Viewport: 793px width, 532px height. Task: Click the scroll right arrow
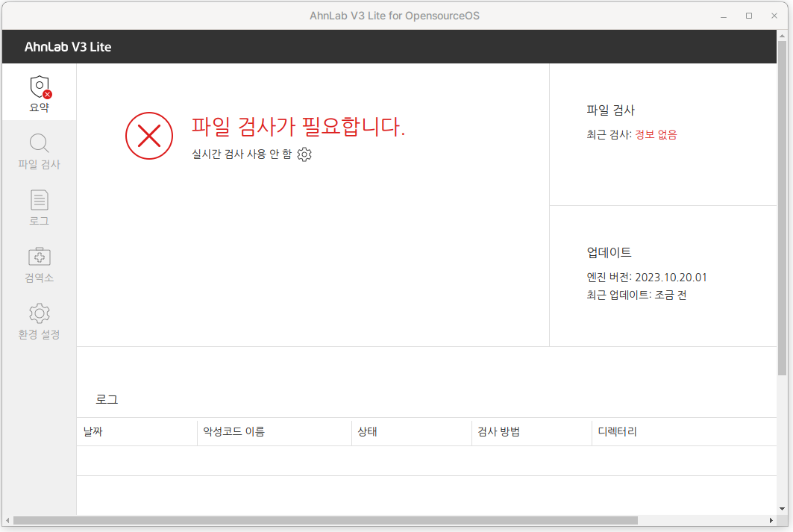coord(771,520)
